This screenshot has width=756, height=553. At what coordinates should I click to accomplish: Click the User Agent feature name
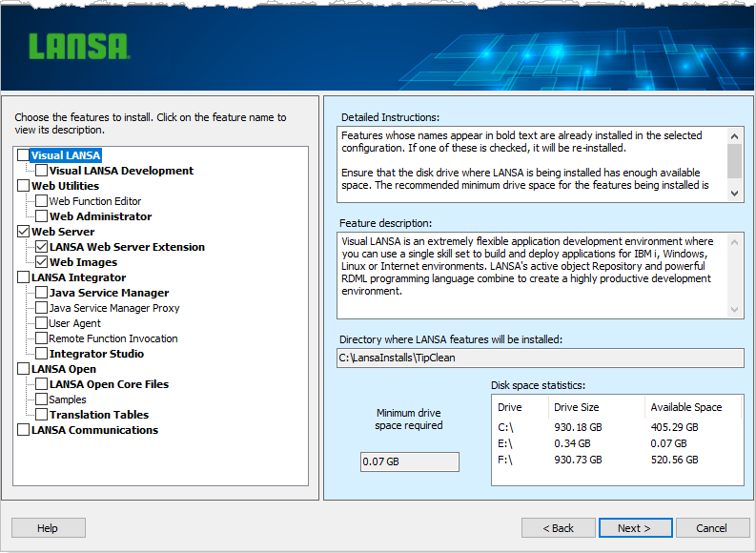tap(74, 323)
